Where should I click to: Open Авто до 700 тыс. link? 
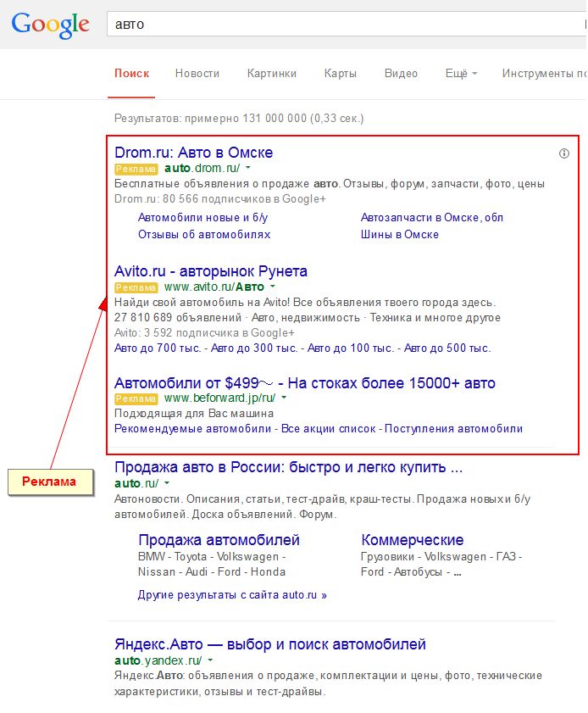click(158, 348)
